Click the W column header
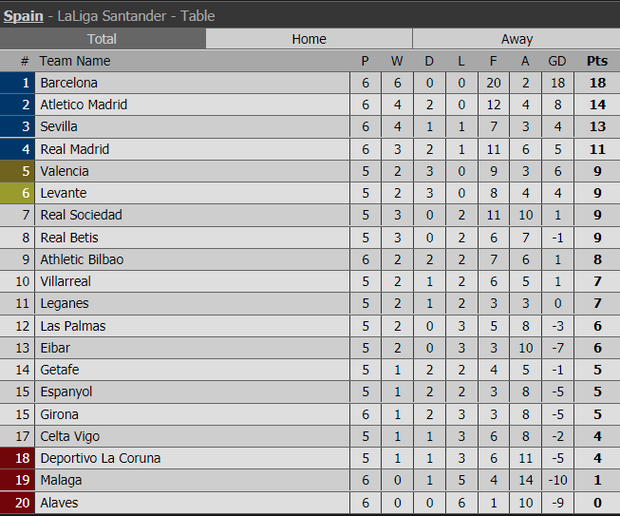 (397, 61)
